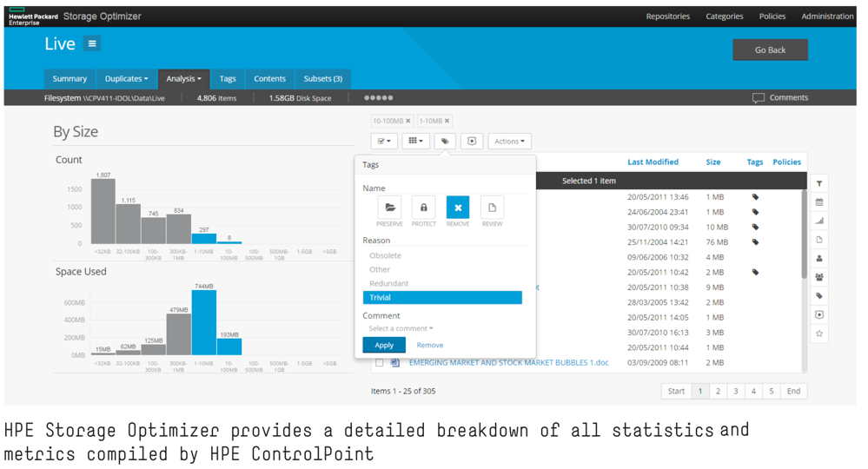The width and height of the screenshot is (868, 469).
Task: Switch to the Subsets (3) tab
Action: tap(322, 79)
